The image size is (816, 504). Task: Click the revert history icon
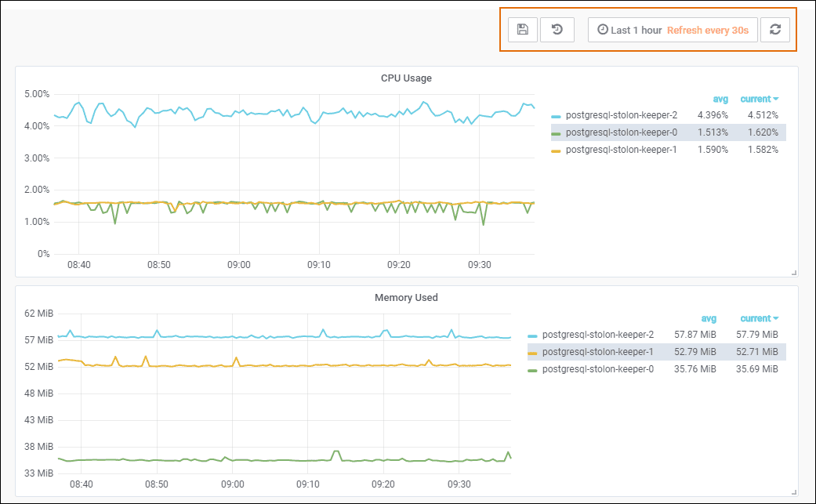557,30
